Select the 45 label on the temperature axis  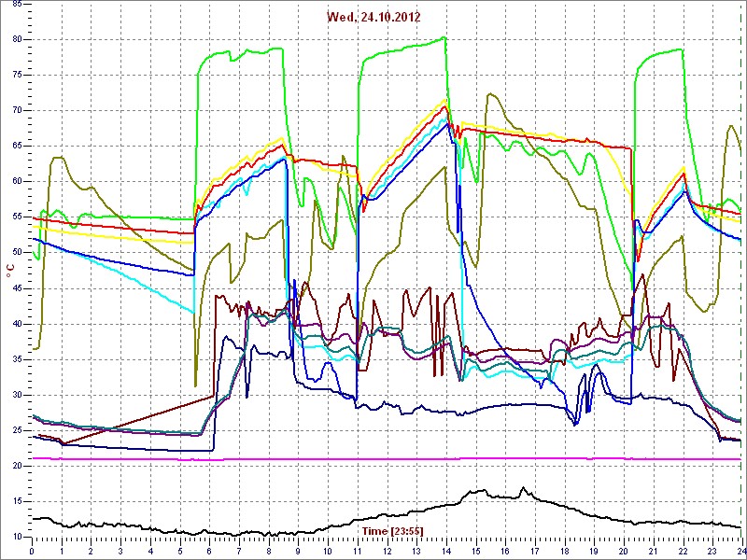(x=16, y=288)
